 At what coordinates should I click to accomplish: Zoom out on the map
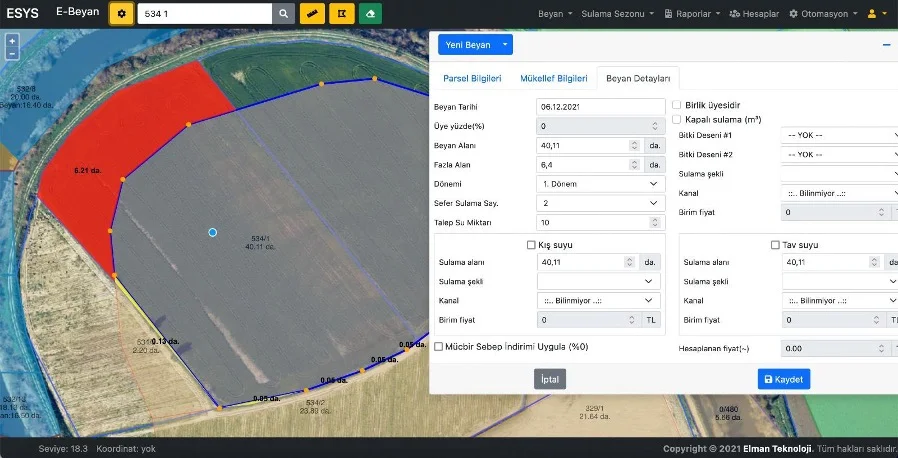pyautogui.click(x=12, y=54)
